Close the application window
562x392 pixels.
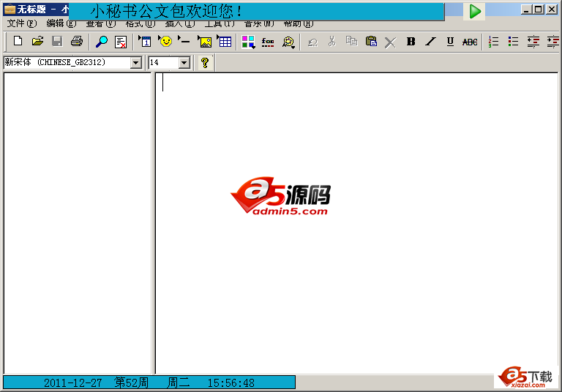coord(552,10)
